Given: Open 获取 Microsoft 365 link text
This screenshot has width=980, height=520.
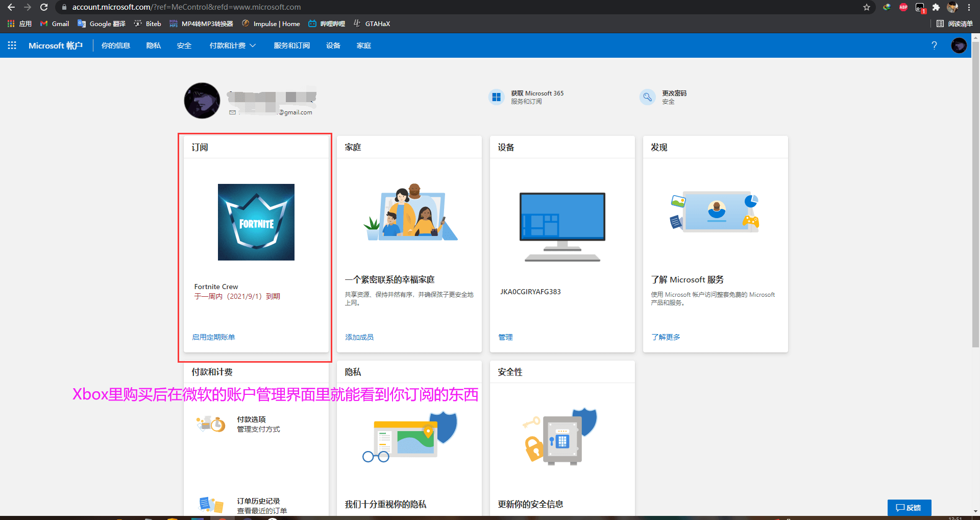Looking at the screenshot, I should point(537,93).
